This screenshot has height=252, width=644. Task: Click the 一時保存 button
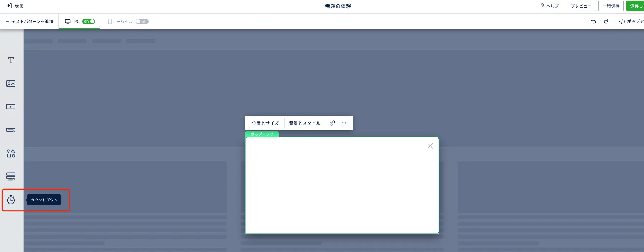coord(611,6)
